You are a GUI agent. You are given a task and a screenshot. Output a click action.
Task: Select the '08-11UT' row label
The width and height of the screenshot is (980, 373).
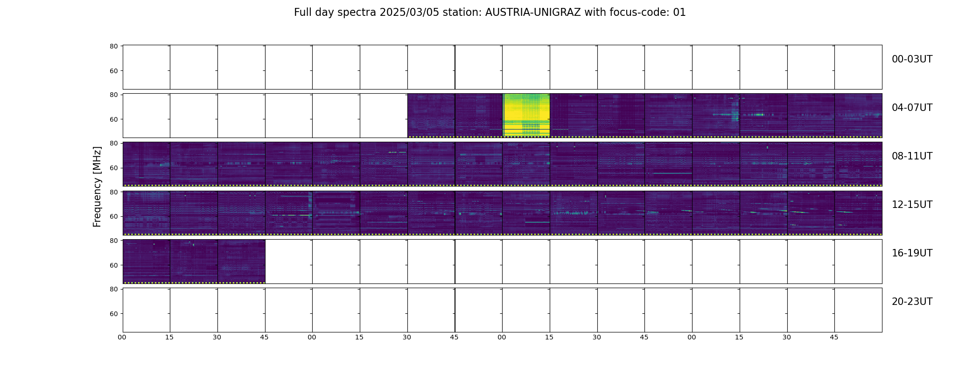(x=912, y=156)
